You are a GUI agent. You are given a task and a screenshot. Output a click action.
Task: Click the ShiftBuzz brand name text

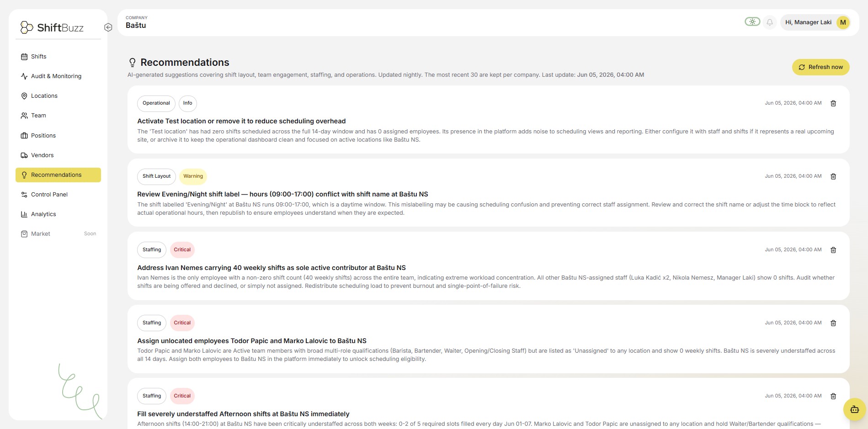coord(60,28)
